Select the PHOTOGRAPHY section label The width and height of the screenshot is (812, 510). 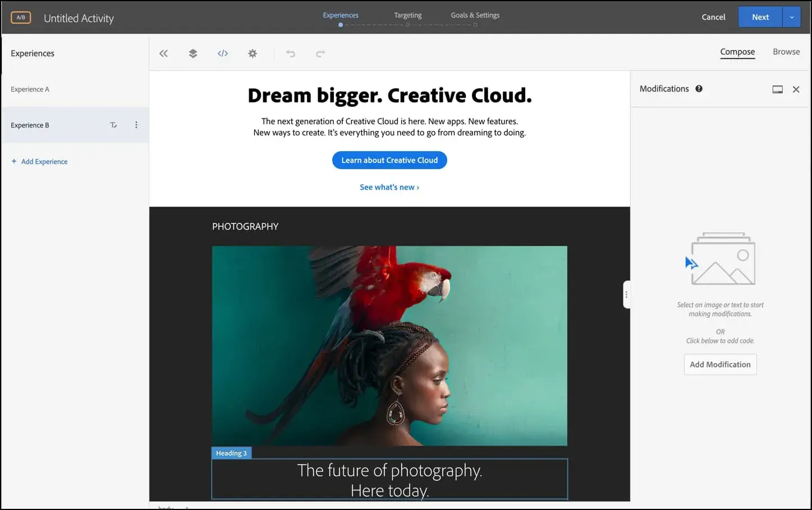(x=245, y=226)
